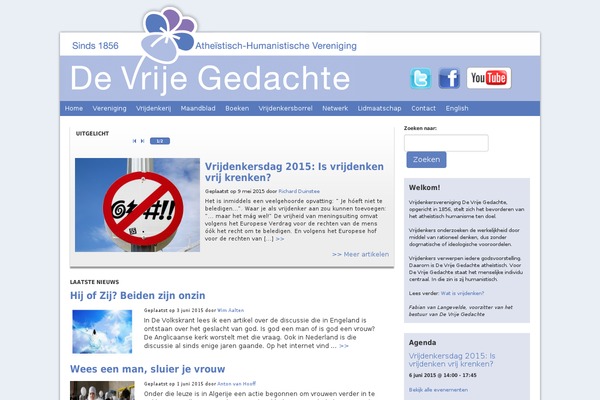The height and width of the screenshot is (400, 600).
Task: Click the flower logo of De Vrije Gedachte
Action: [168, 35]
